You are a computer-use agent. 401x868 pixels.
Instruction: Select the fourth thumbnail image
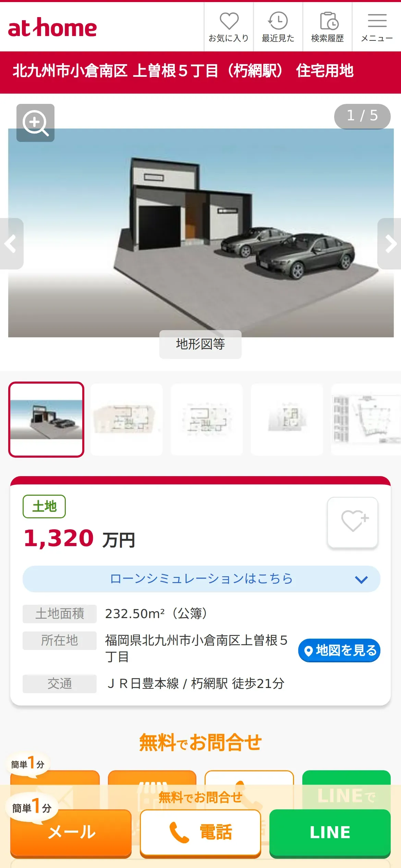point(287,420)
